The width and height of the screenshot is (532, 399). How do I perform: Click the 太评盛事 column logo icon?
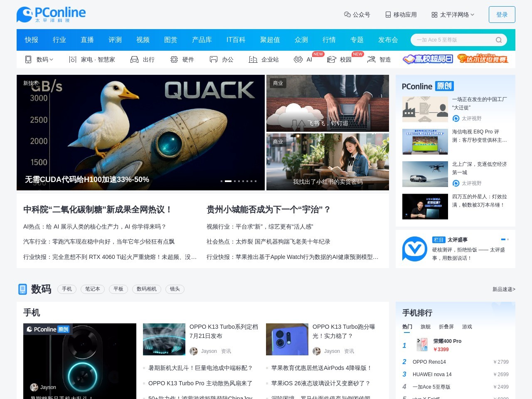(x=414, y=249)
